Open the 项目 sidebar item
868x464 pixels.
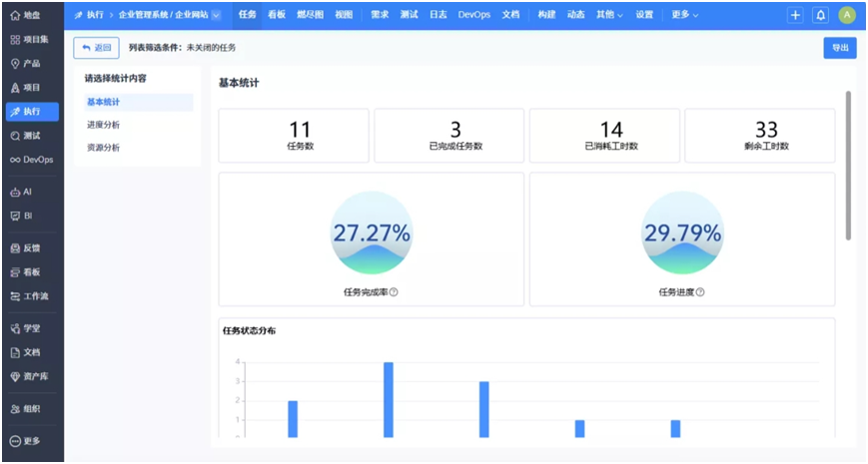coord(25,88)
